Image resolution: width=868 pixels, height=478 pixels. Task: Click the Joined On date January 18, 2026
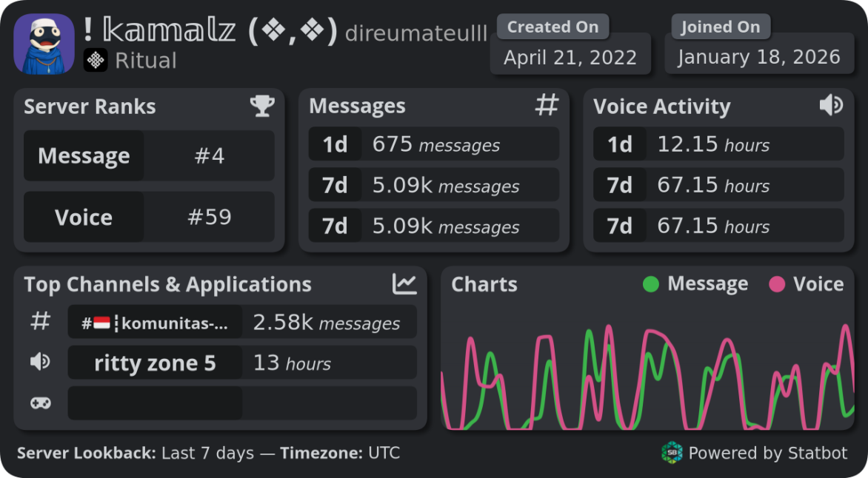(759, 58)
